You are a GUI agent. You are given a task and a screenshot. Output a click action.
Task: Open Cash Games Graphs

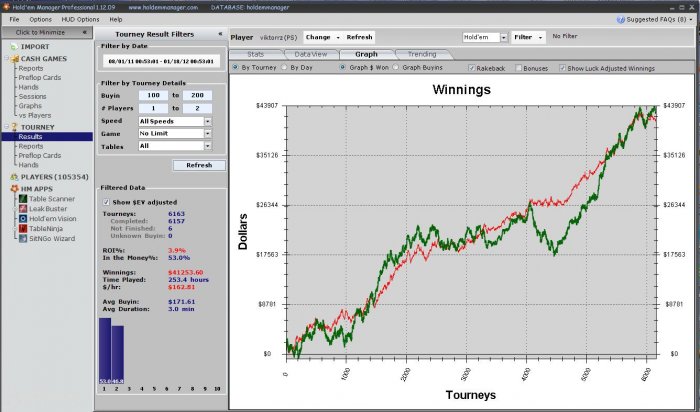30,106
